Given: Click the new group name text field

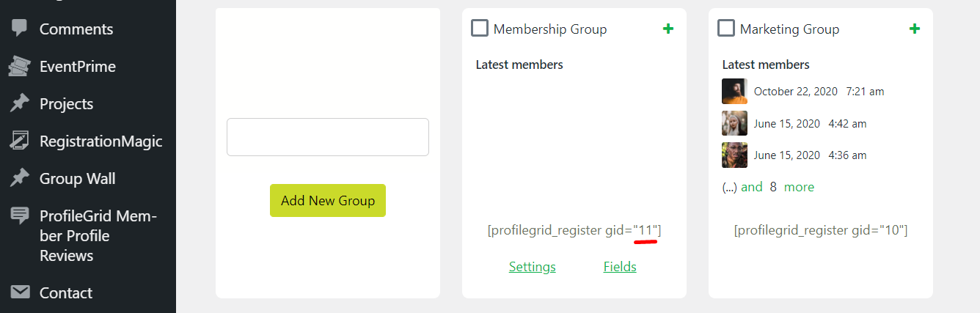Looking at the screenshot, I should click(328, 137).
